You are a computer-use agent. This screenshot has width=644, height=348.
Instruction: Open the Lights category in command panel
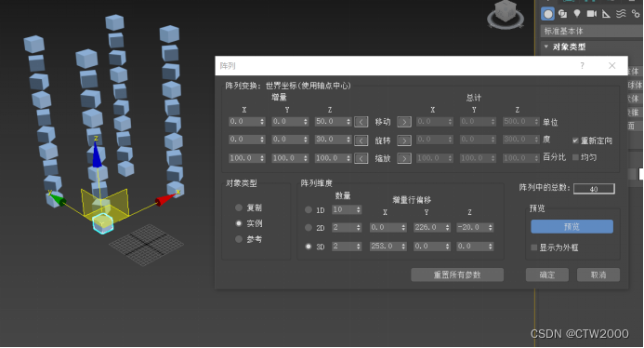click(x=577, y=14)
